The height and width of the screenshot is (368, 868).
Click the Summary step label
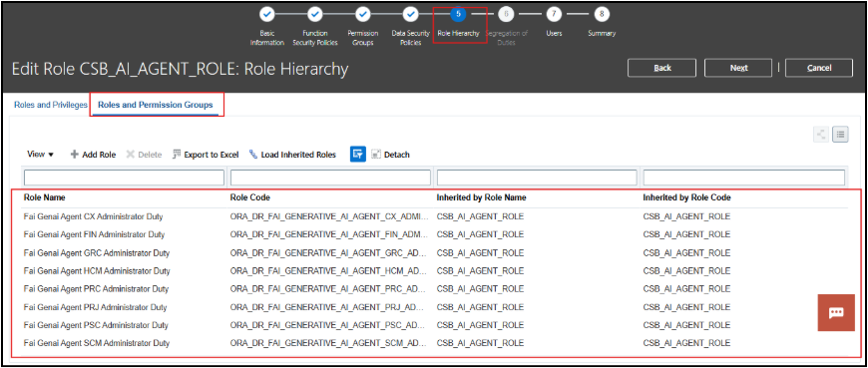pyautogui.click(x=602, y=33)
